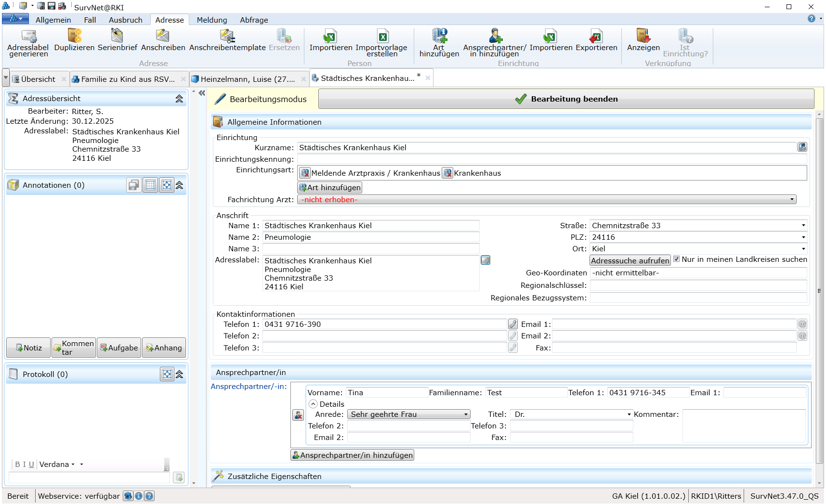Open the Fachrichtung Arzt dropdown
Image resolution: width=826 pixels, height=504 pixels.
791,200
